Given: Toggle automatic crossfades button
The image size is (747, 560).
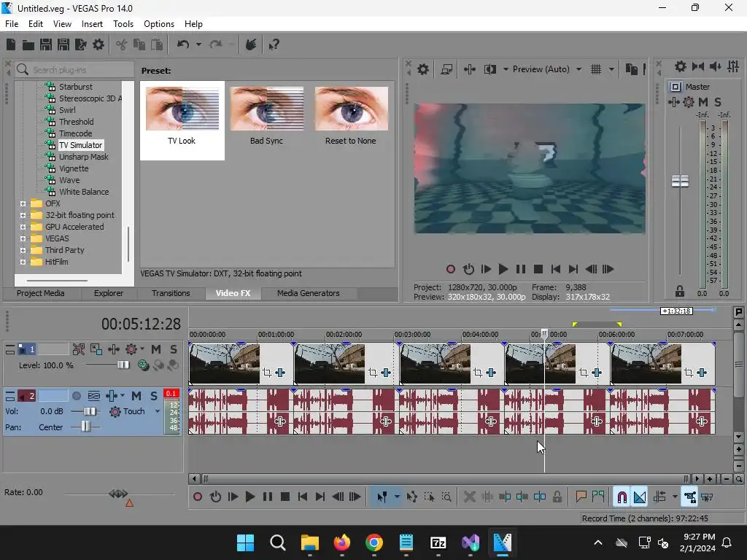Looking at the screenshot, I should pyautogui.click(x=640, y=497).
